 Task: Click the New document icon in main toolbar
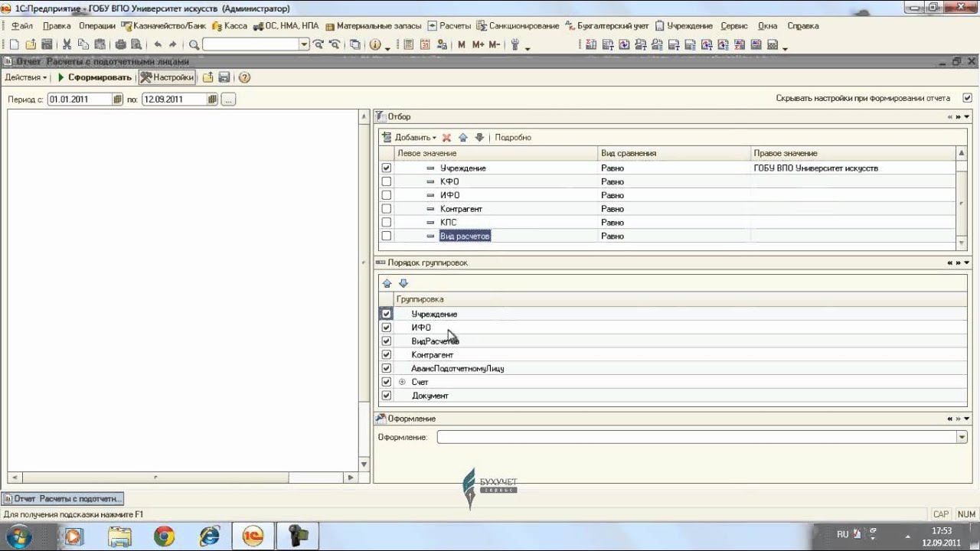(x=14, y=44)
